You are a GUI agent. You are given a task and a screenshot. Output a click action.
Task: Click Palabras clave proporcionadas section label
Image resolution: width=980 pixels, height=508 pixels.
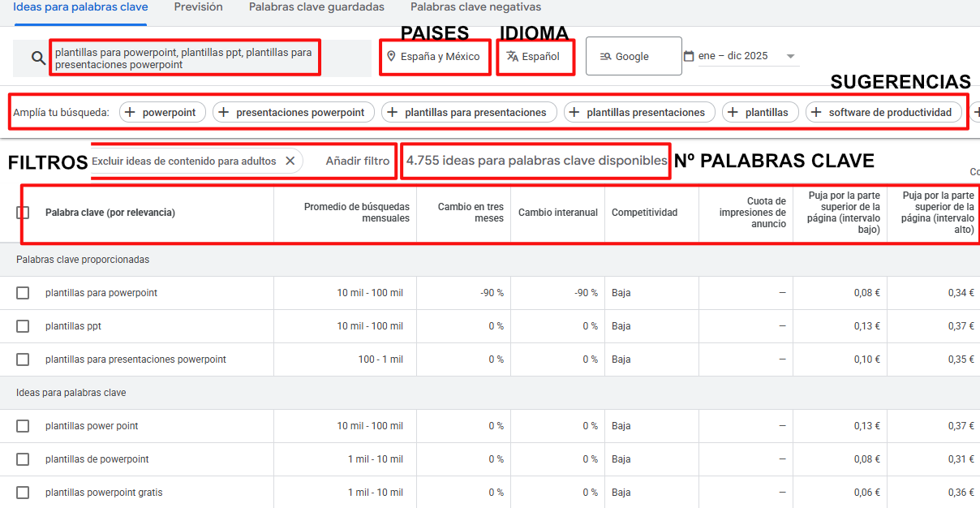pos(83,260)
